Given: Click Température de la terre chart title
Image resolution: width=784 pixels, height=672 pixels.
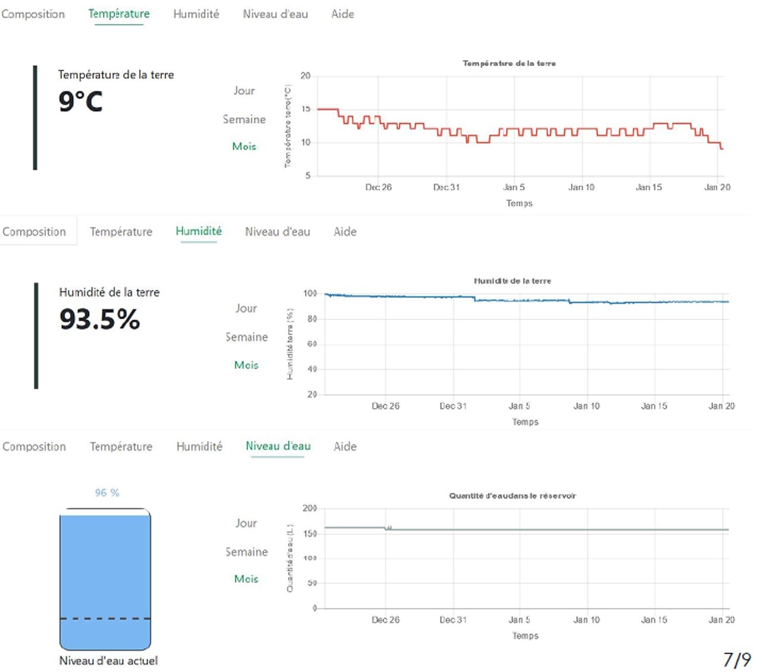Looking at the screenshot, I should (x=509, y=63).
